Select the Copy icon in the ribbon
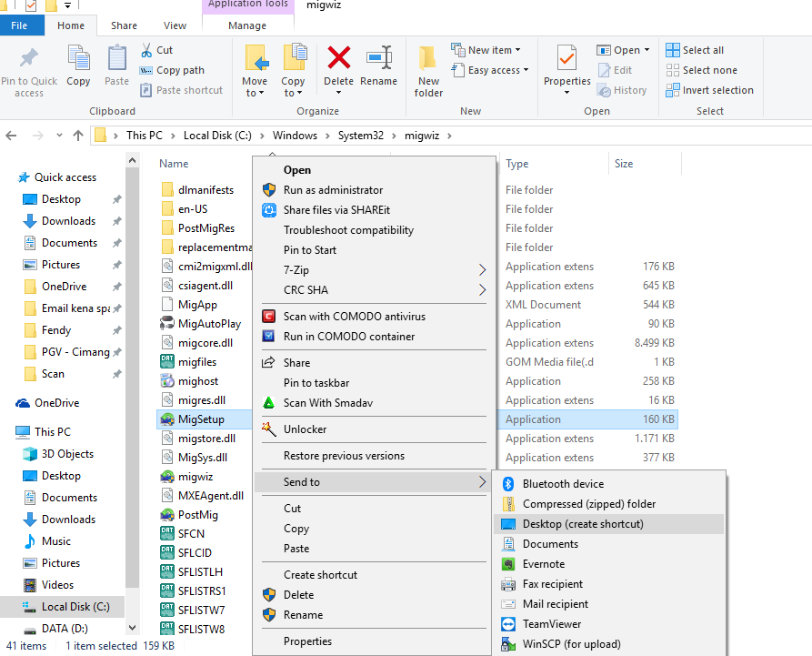 (x=78, y=67)
